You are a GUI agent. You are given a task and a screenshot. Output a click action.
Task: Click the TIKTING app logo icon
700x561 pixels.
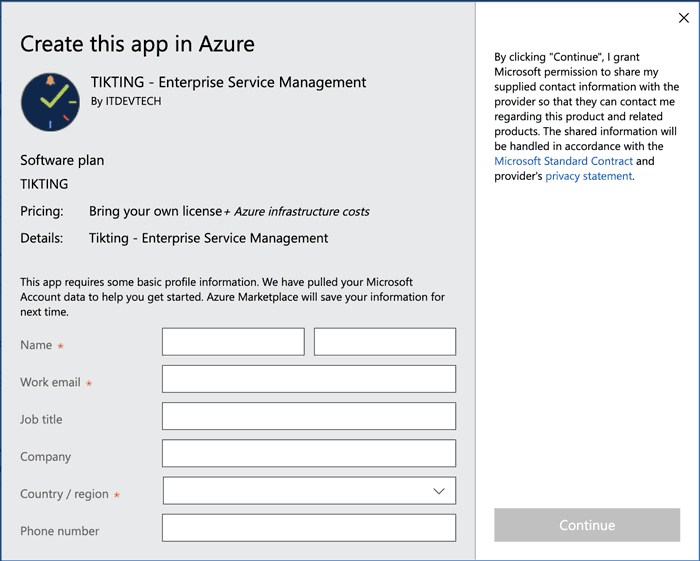50,101
